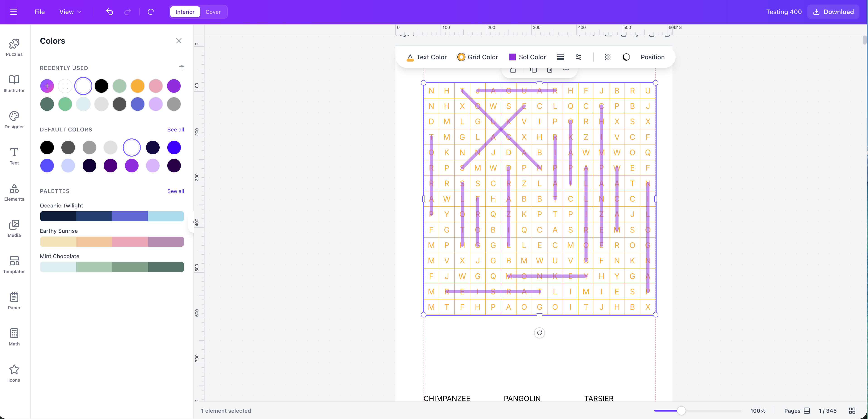Open the Sol Color picker
868x419 pixels.
tap(532, 57)
